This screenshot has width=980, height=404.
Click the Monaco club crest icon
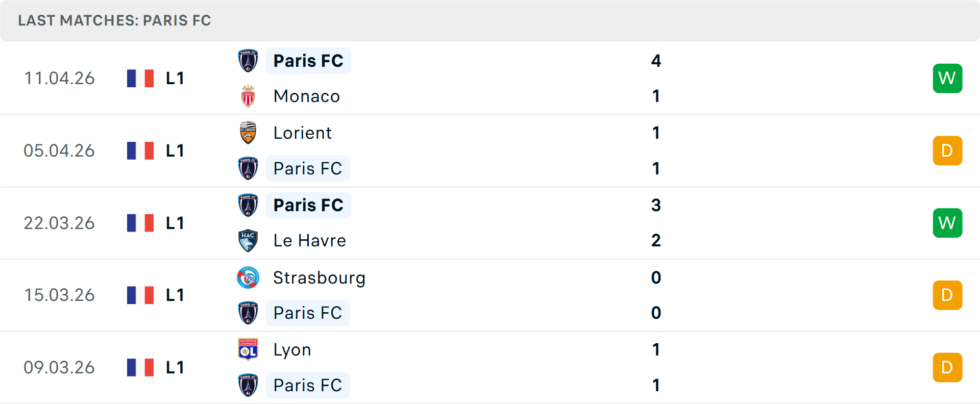(248, 96)
